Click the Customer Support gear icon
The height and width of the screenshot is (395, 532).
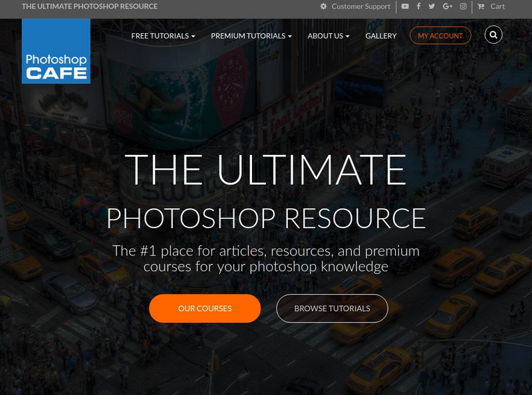(324, 6)
